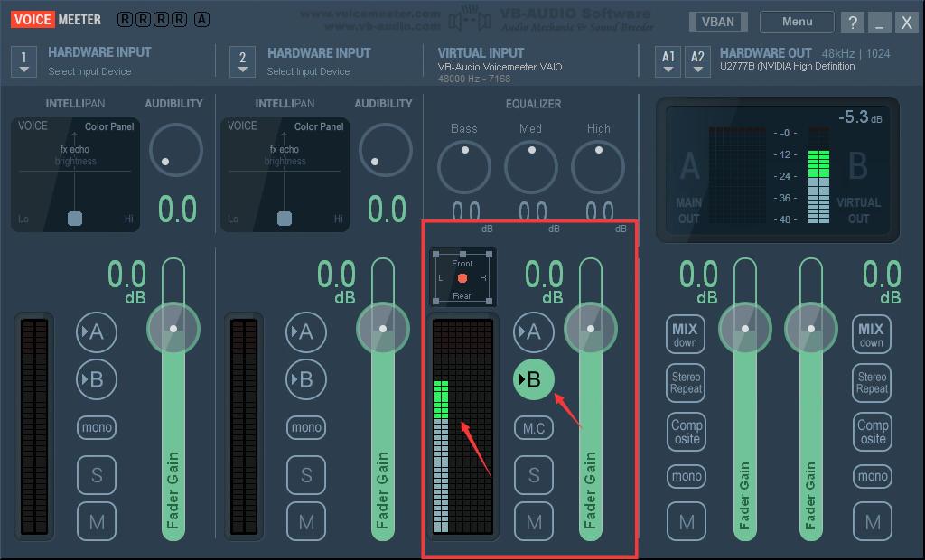The image size is (925, 560).
Task: Click the 48000 Hz - 7168 text
Action: (474, 79)
